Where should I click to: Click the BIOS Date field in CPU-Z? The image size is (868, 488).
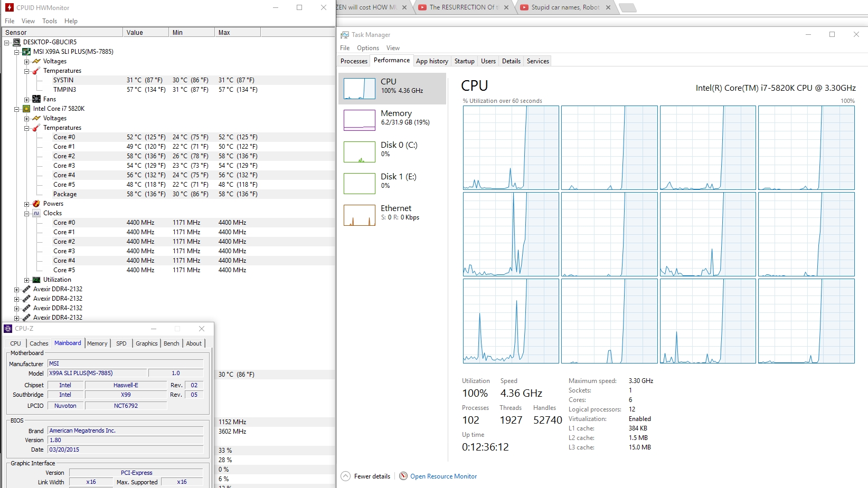click(x=126, y=449)
